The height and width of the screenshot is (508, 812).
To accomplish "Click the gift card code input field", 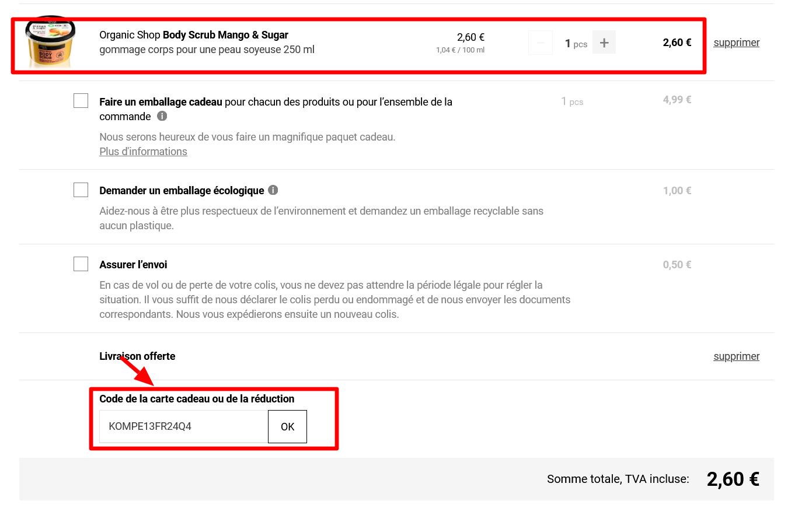I will tap(183, 426).
